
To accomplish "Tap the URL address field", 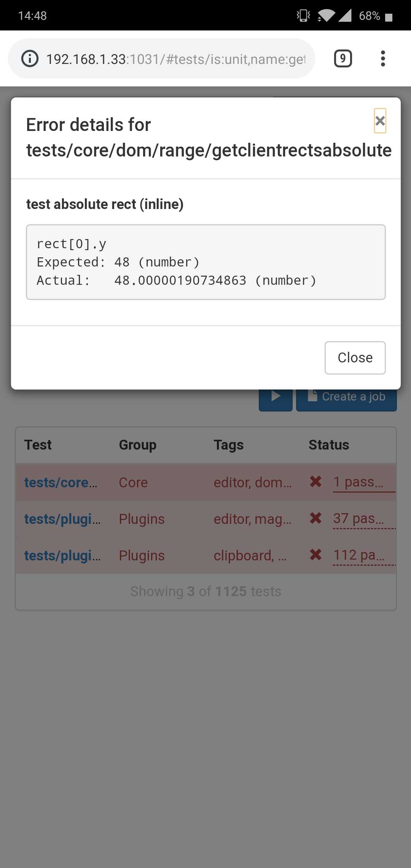I will pyautogui.click(x=175, y=59).
